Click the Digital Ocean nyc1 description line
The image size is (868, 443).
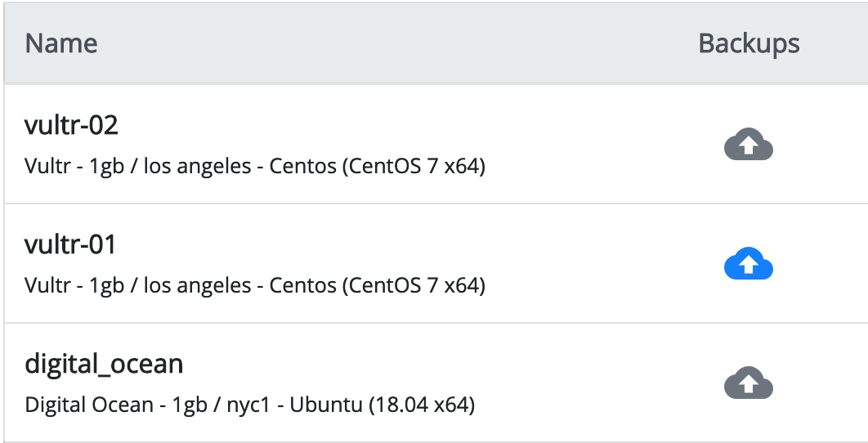249,405
